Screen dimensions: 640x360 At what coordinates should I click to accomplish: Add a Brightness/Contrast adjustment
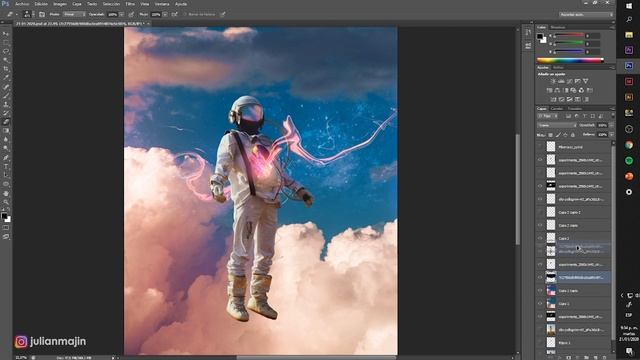(x=553, y=81)
